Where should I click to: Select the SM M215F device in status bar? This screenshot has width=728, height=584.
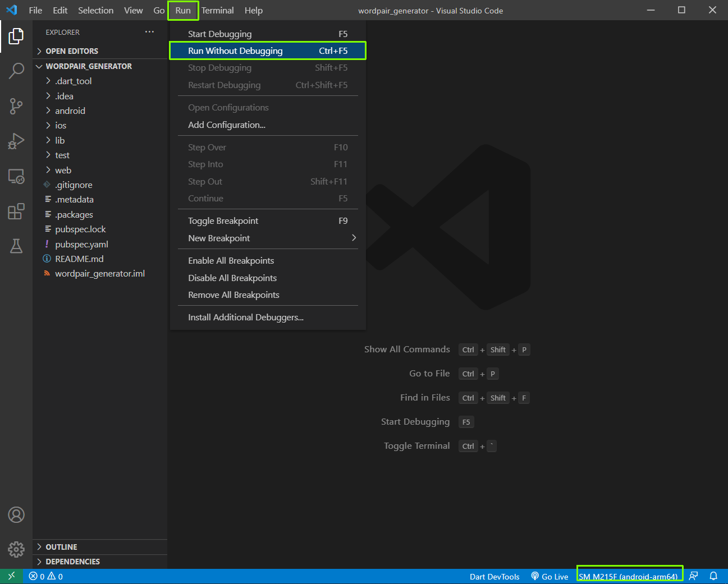628,576
